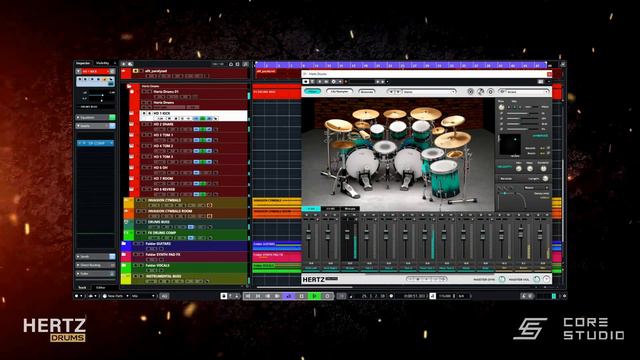
Task: Solo the HD 4 TOM 2 track
Action: tap(149, 146)
